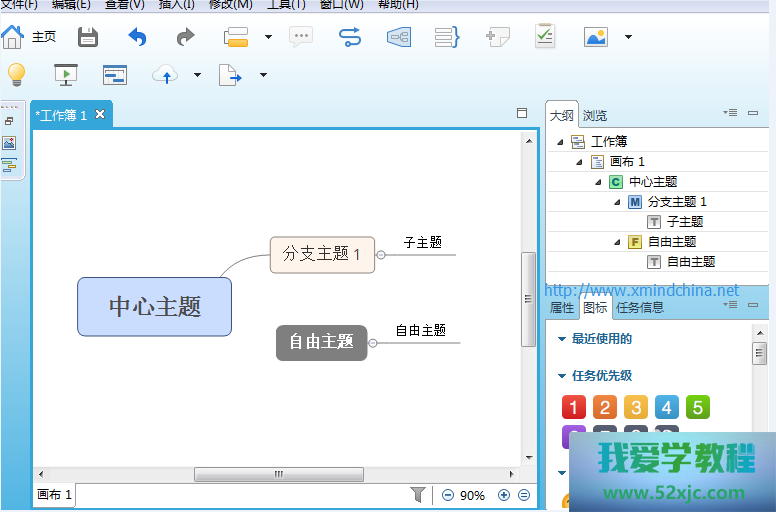Open the cloud upload dropdown arrow
This screenshot has height=512, width=776.
point(197,75)
